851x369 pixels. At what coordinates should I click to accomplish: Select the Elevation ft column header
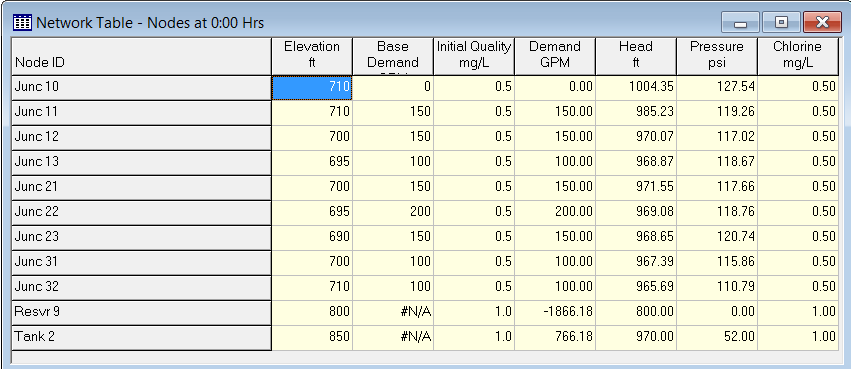[312, 56]
